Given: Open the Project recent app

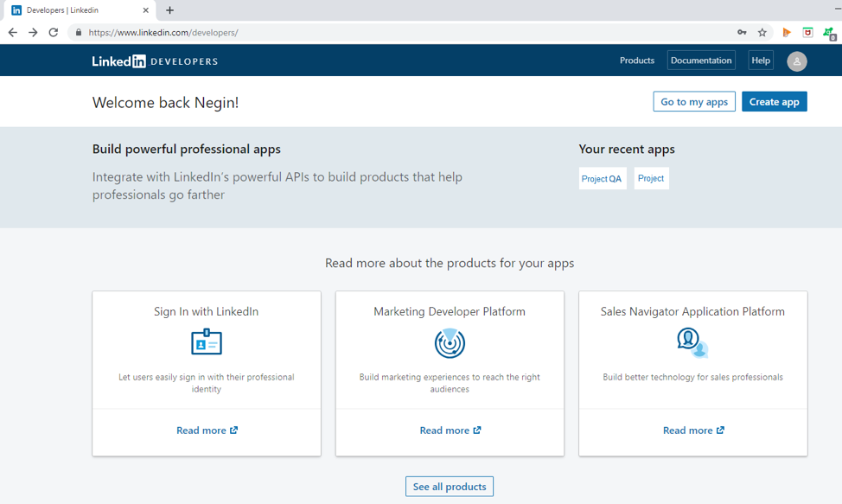Looking at the screenshot, I should (651, 178).
